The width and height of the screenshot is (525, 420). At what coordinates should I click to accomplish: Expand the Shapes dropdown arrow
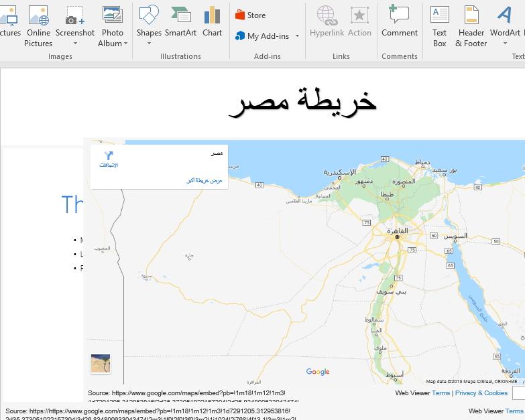[149, 44]
